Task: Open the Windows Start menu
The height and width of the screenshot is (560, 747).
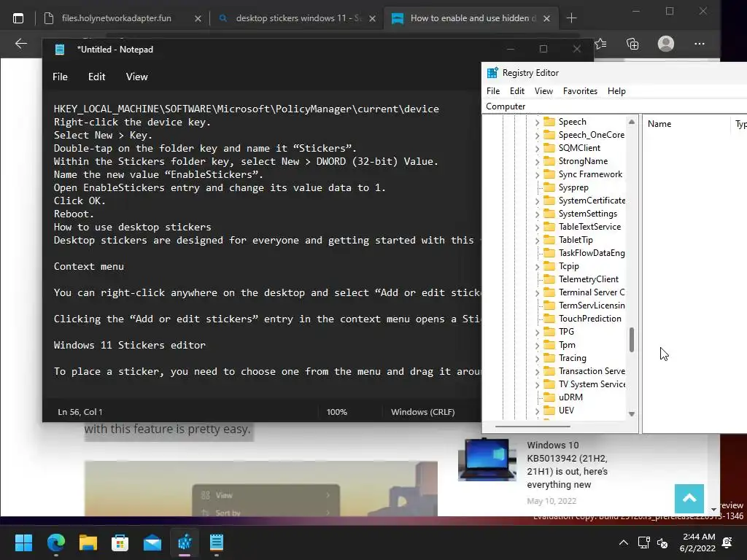Action: (23, 542)
